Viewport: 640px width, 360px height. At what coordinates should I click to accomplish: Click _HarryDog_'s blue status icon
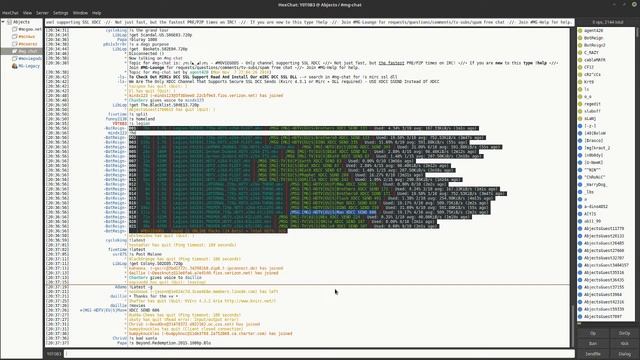point(580,184)
